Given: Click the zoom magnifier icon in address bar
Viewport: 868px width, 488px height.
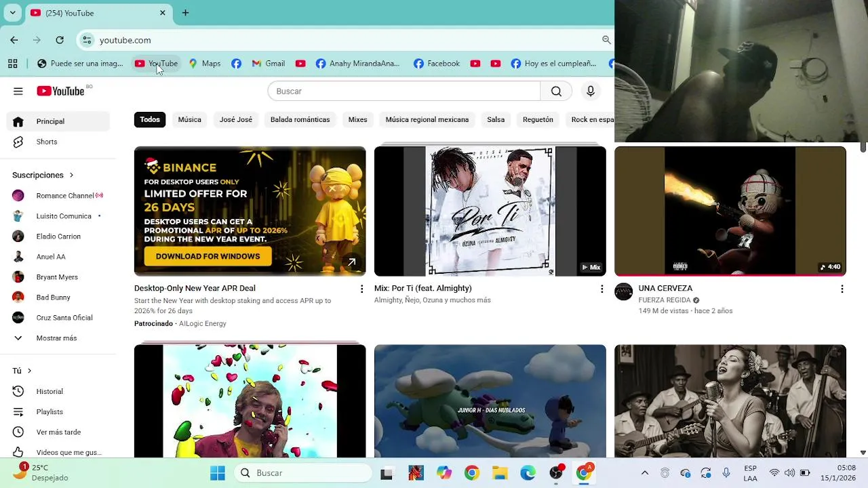Looking at the screenshot, I should [606, 40].
